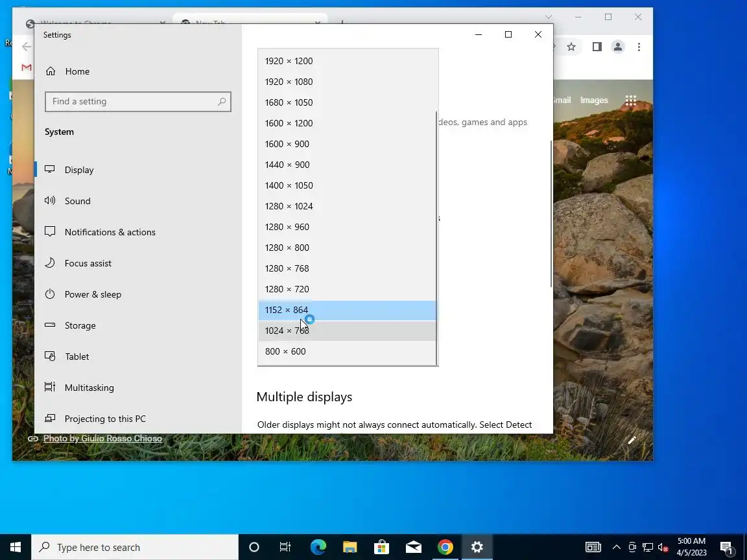Screen dimensions: 747x560
Task: Launch Microsoft Edge from taskbar
Action: [318, 547]
